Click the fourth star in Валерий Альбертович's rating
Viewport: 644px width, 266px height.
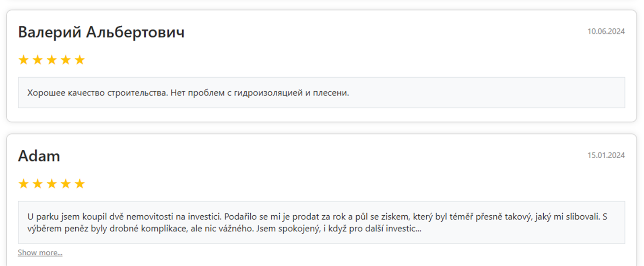click(66, 60)
